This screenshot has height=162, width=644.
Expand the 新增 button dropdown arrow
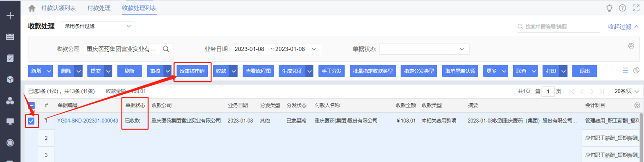(x=49, y=71)
